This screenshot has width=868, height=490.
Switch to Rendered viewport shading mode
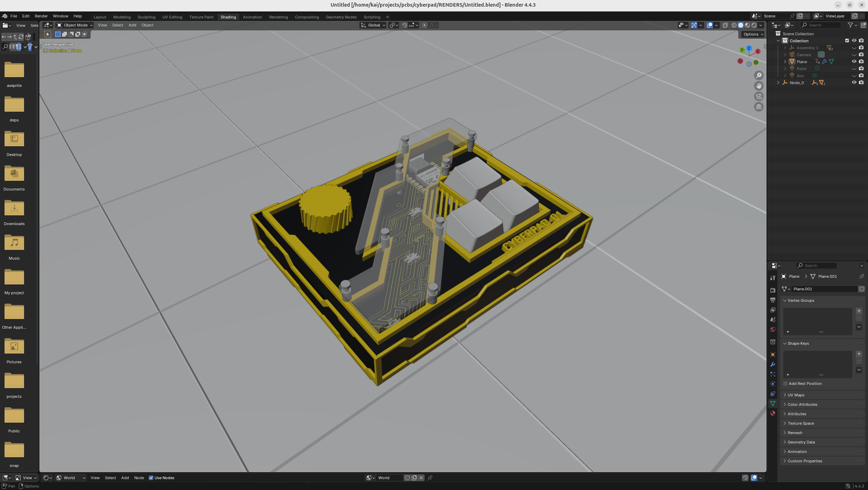[x=754, y=25]
